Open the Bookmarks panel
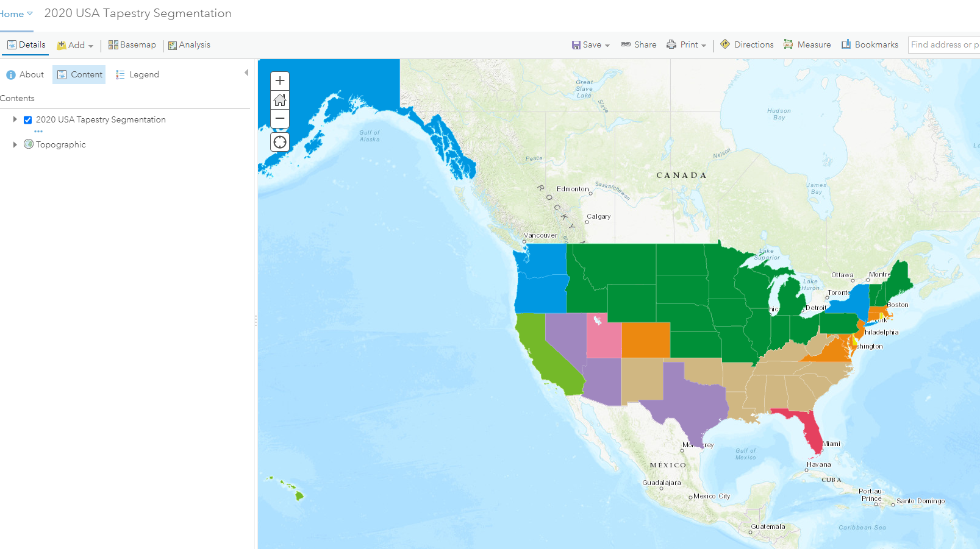Image resolution: width=980 pixels, height=549 pixels. pos(870,44)
